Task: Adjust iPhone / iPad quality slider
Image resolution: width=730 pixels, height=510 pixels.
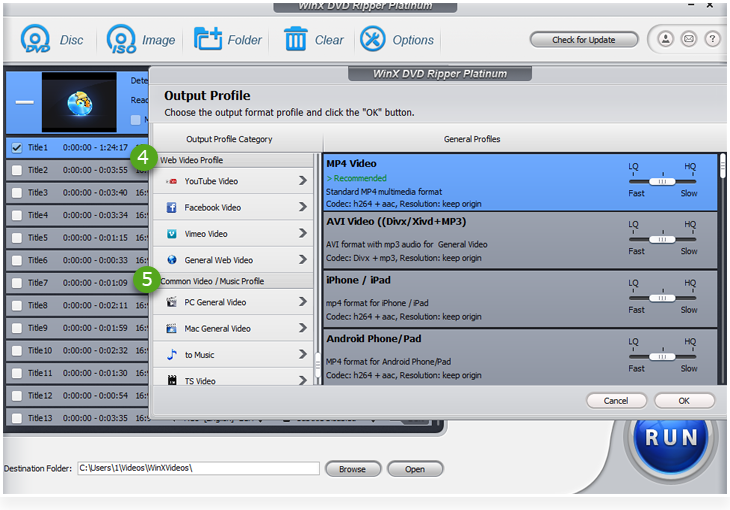Action: [x=662, y=298]
